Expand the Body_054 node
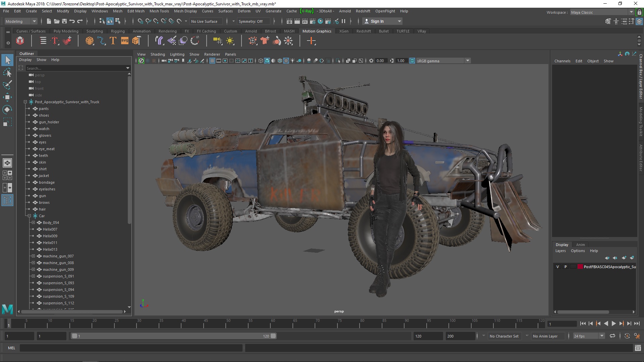Image resolution: width=644 pixels, height=362 pixels. pyautogui.click(x=33, y=223)
